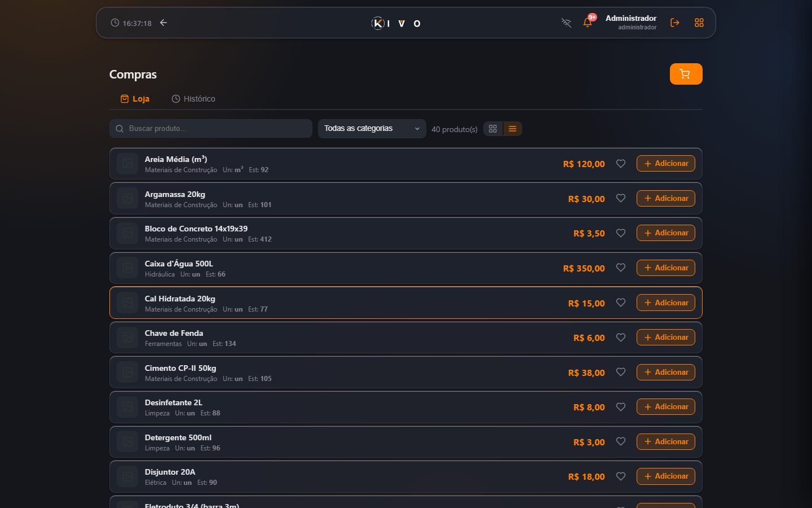Open the Todas as categorias dropdown
This screenshot has width=812, height=508.
point(372,129)
